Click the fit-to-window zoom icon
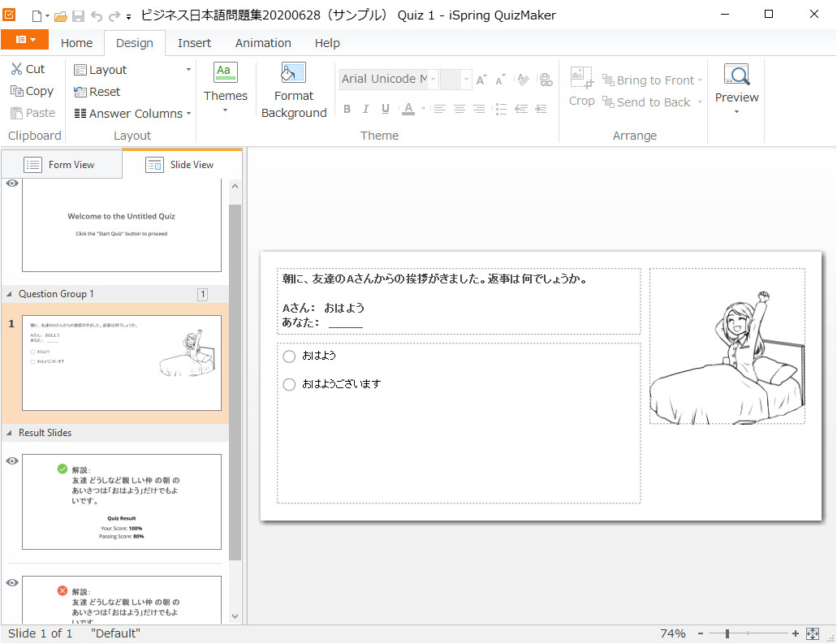The image size is (837, 644). (x=813, y=633)
